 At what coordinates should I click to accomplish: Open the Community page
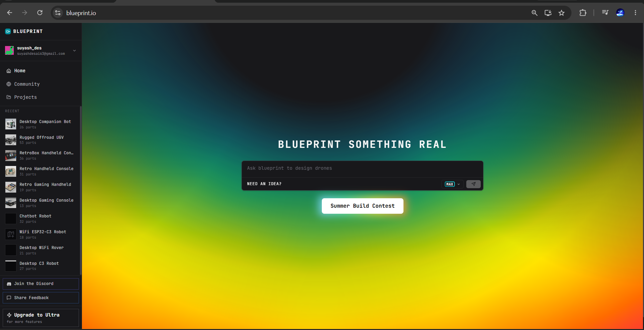click(41, 84)
